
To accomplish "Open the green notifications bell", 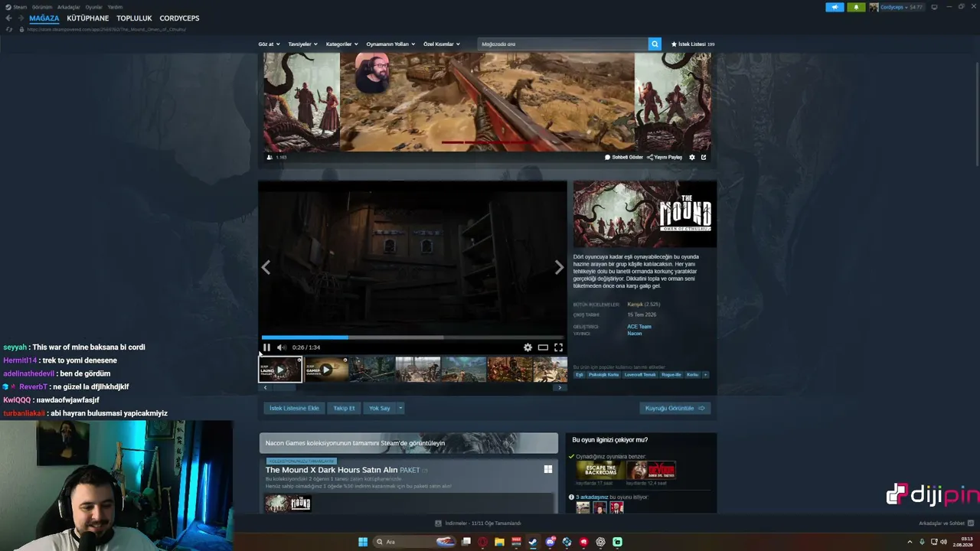I will 856,7.
